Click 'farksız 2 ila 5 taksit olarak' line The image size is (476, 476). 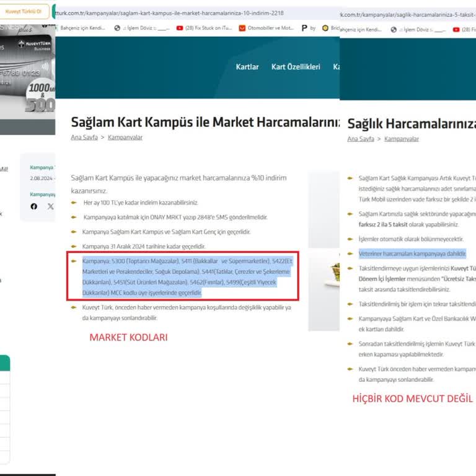[x=408, y=224]
